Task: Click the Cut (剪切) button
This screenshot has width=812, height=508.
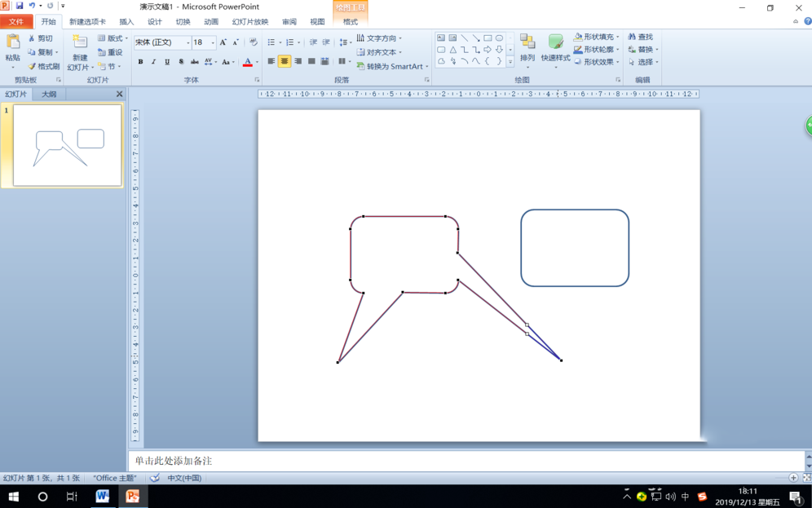Action: [40, 38]
